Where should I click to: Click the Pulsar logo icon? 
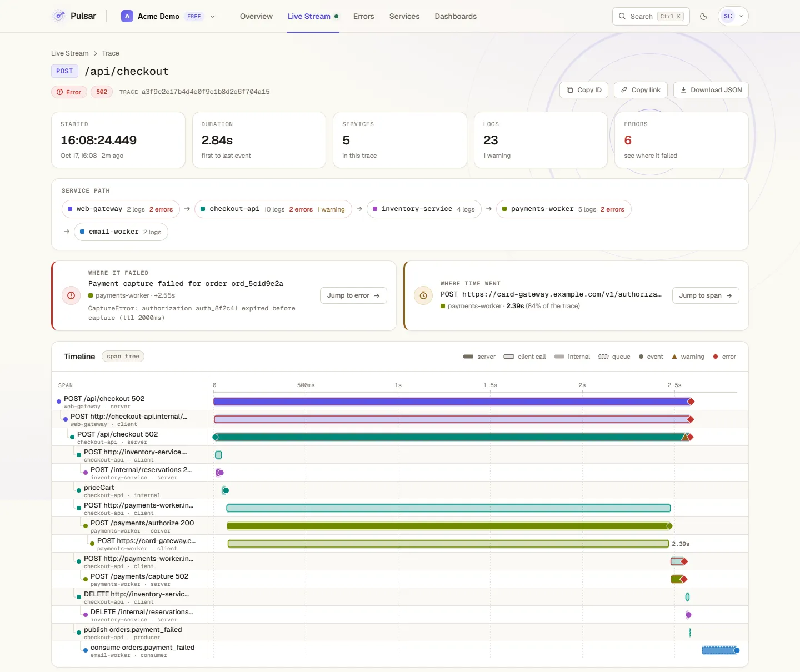click(58, 16)
